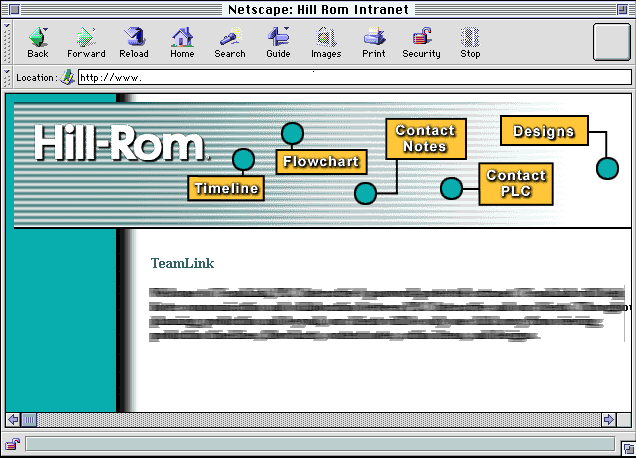The width and height of the screenshot is (636, 458).
Task: Click the Location URL text field
Action: [x=355, y=77]
